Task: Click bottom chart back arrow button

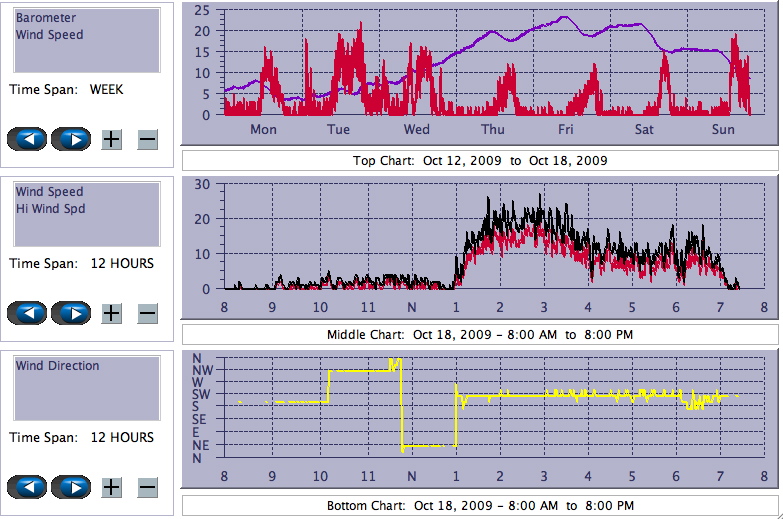Action: (28, 487)
